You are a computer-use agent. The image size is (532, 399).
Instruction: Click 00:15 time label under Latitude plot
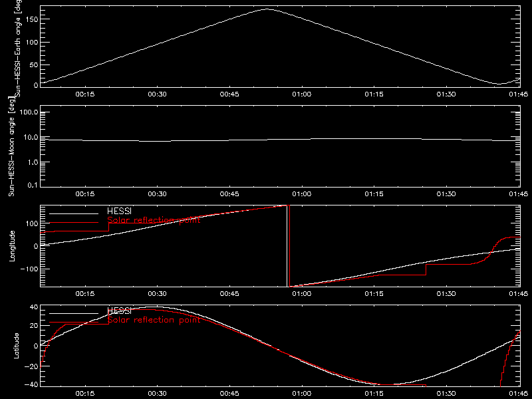tap(85, 393)
